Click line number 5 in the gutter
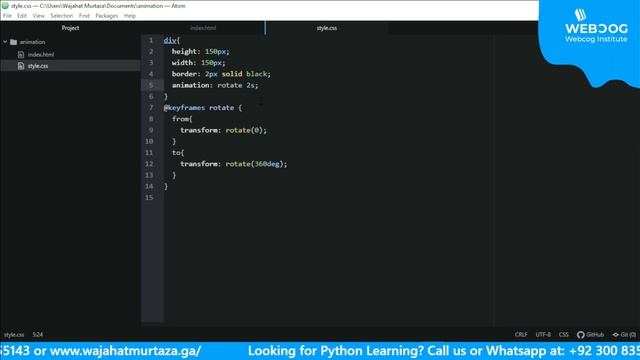 tap(151, 85)
